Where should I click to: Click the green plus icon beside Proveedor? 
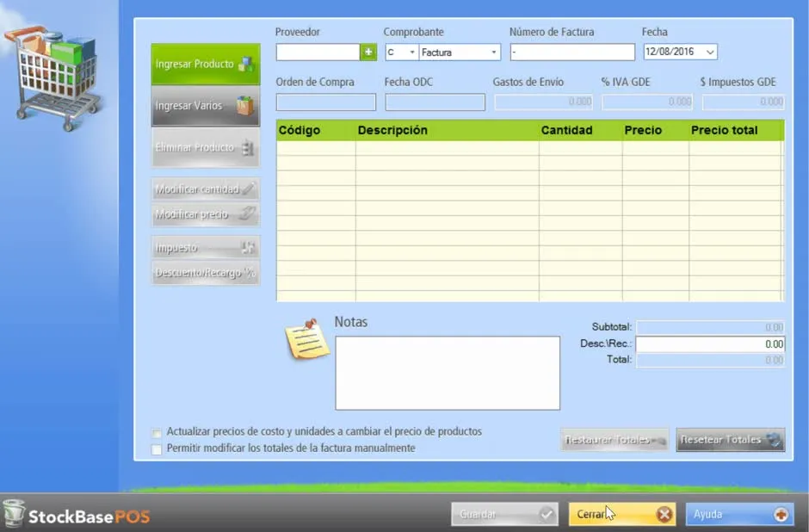(368, 53)
